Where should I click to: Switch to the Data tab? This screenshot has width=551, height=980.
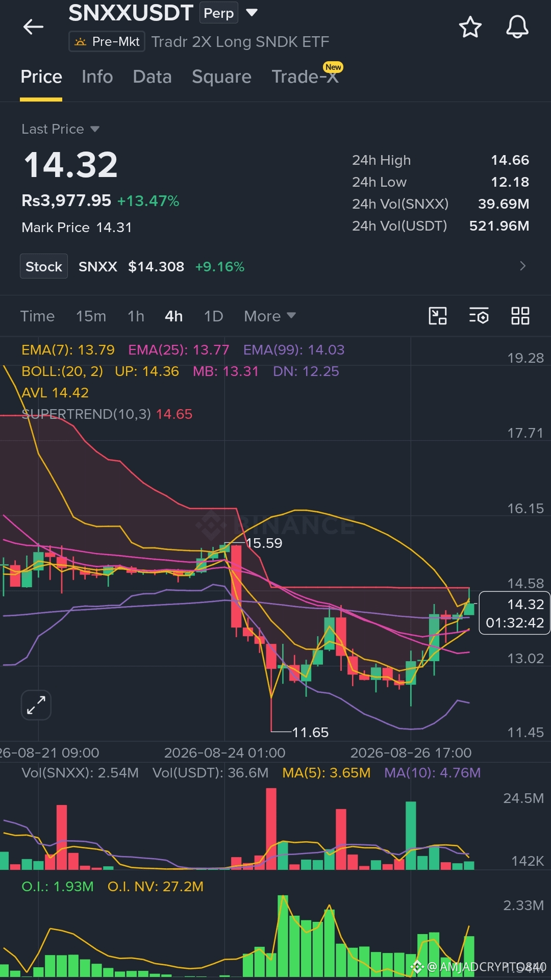point(152,77)
